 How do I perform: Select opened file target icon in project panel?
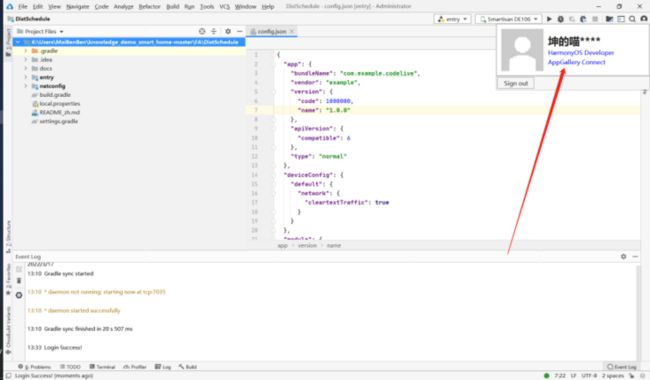(x=202, y=31)
